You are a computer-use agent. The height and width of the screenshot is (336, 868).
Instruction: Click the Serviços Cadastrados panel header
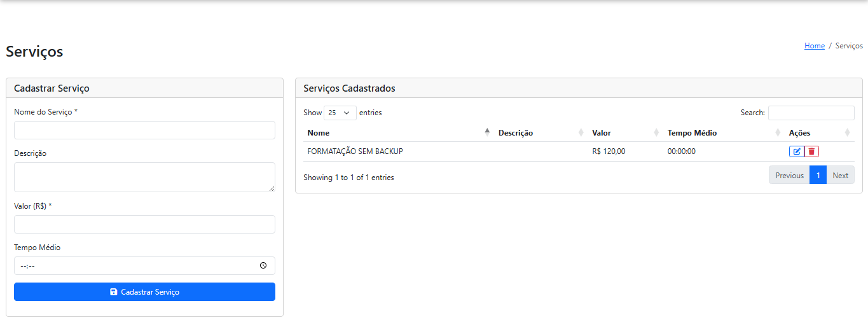click(579, 88)
